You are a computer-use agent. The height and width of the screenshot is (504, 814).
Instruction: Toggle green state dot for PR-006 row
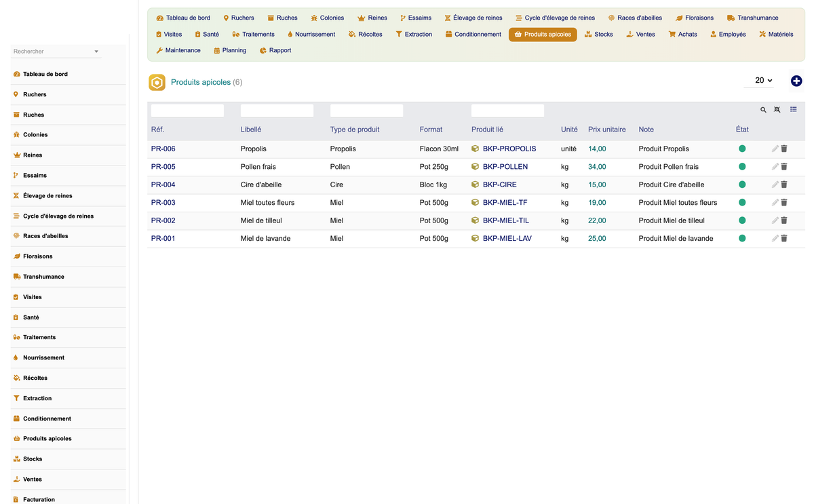[x=742, y=149]
